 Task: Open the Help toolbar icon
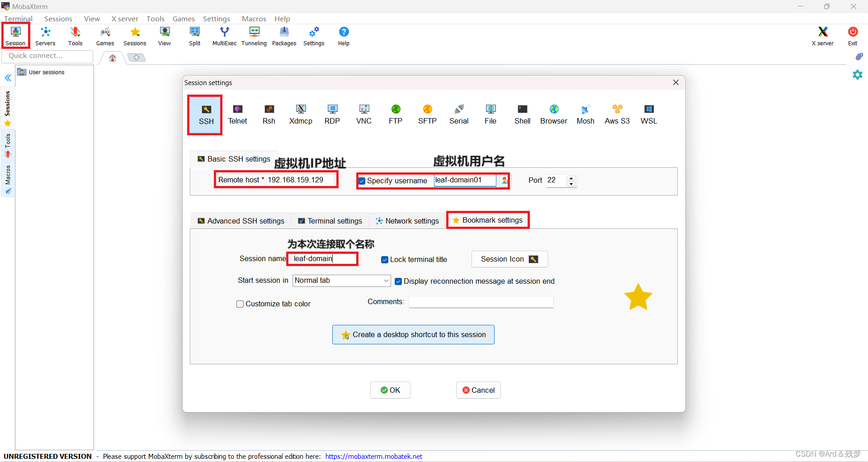(344, 36)
